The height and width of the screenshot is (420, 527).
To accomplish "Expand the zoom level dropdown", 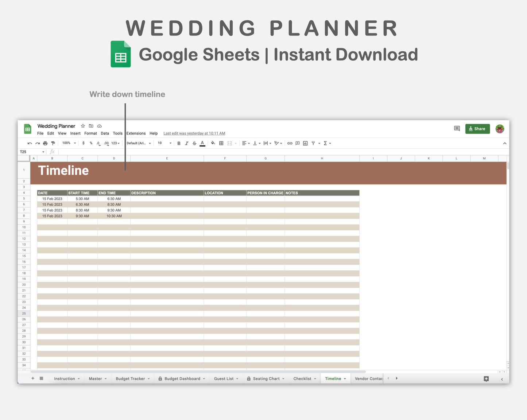I will 69,143.
